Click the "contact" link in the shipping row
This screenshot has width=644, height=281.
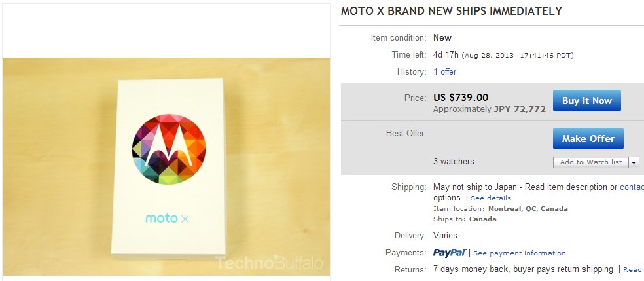[632, 187]
